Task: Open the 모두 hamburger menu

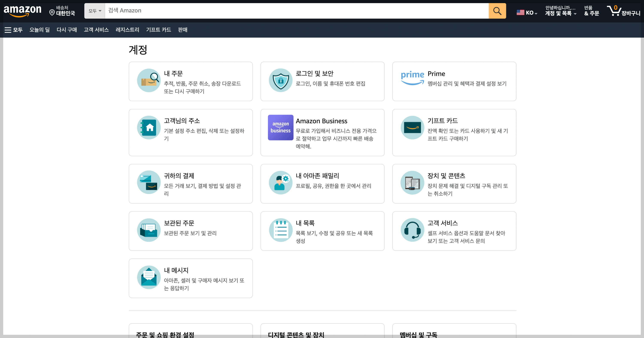Action: click(14, 30)
